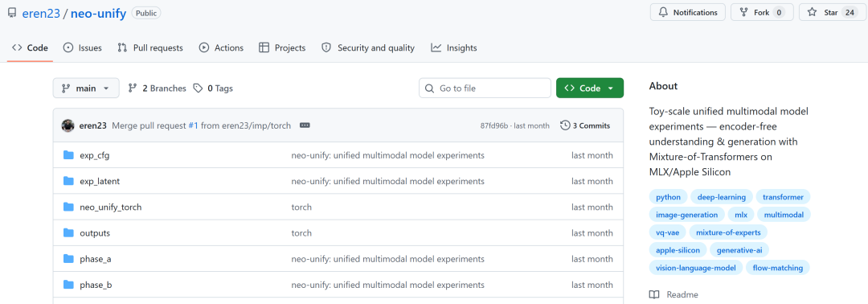Click the Notifications bell button
The height and width of the screenshot is (304, 868).
[687, 12]
